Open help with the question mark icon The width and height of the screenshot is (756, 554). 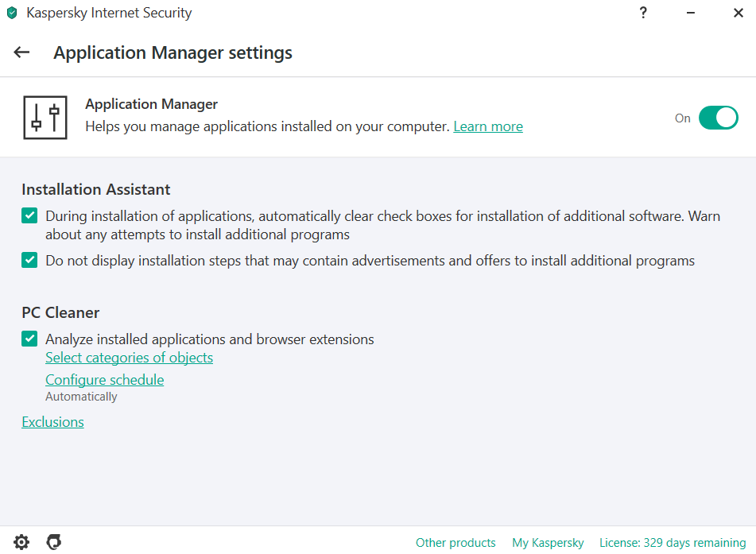643,13
